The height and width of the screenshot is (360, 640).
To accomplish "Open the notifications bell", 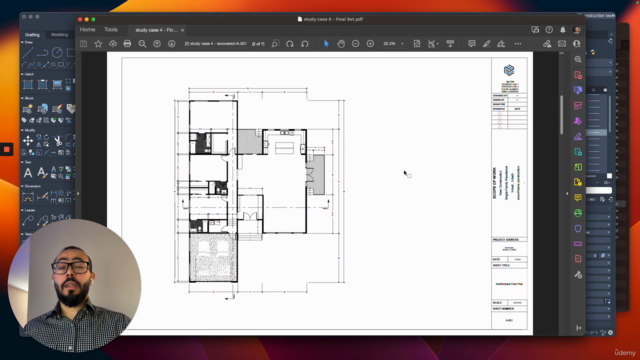I will [x=563, y=30].
